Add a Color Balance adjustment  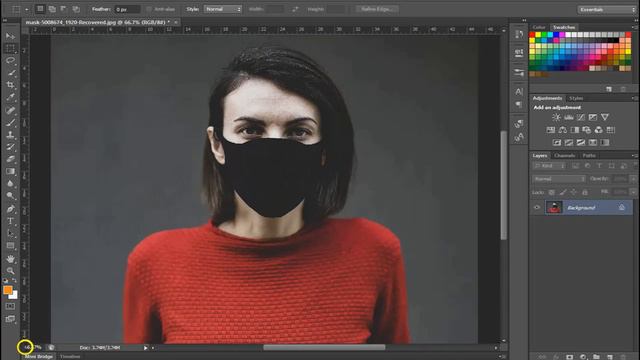(x=562, y=130)
